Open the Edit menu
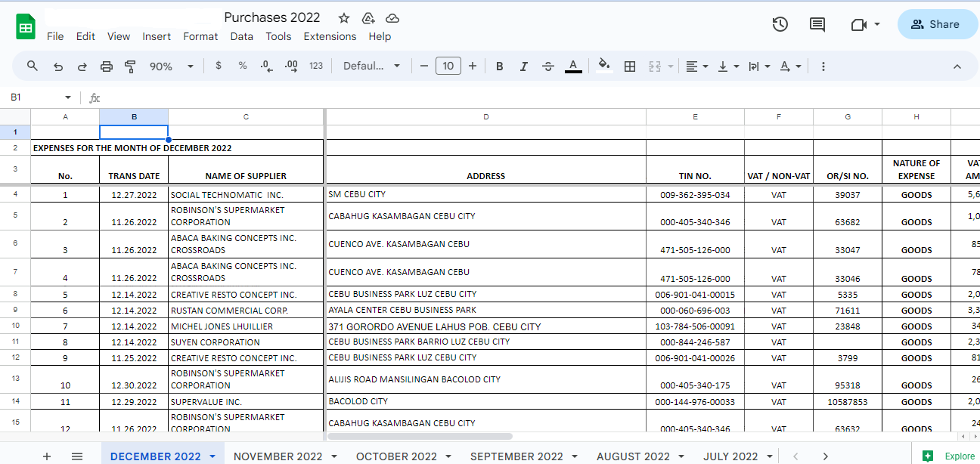 point(85,36)
